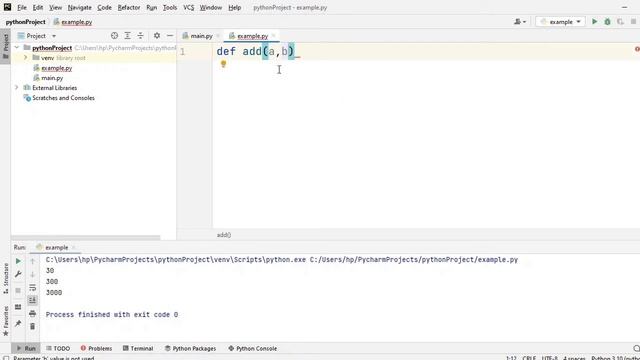The image size is (640, 360).
Task: Expand the venv folder
Action: pyautogui.click(x=25, y=58)
